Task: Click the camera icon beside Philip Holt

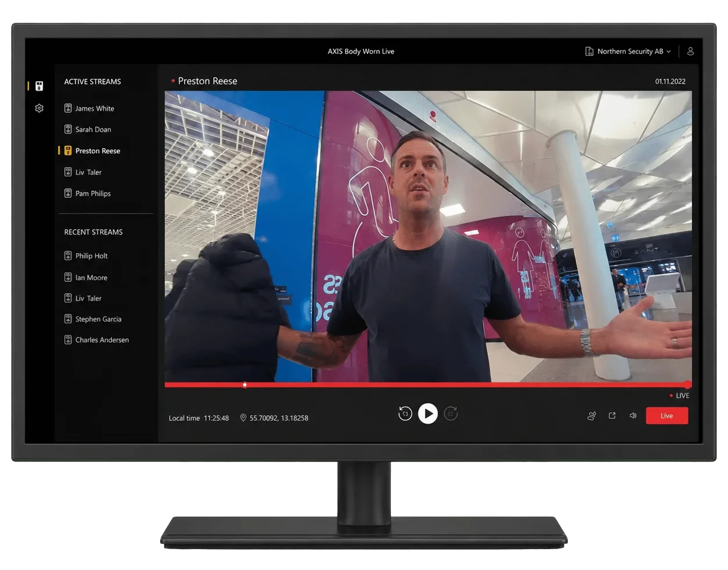Action: (x=68, y=255)
